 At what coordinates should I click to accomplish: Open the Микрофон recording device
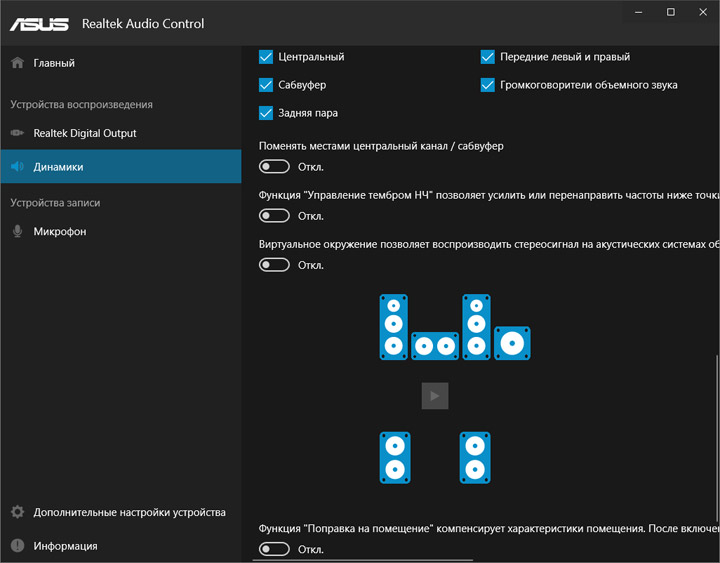click(x=59, y=231)
